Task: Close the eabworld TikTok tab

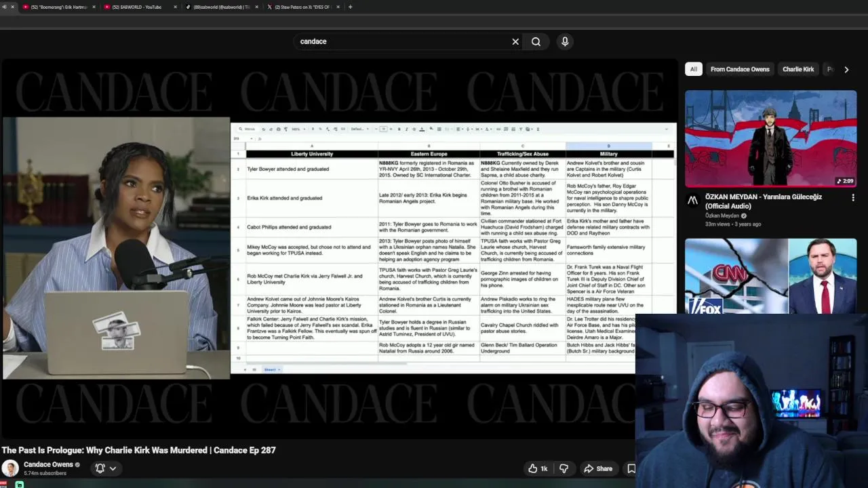Action: coord(256,7)
